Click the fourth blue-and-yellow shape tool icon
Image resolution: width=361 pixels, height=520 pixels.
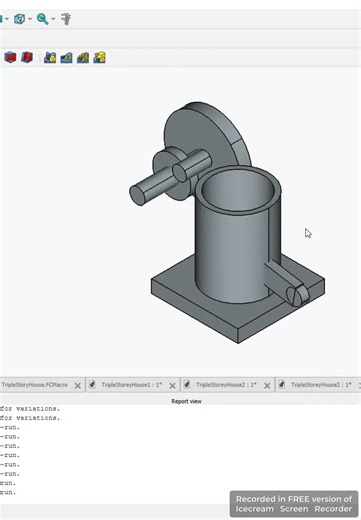coord(99,57)
